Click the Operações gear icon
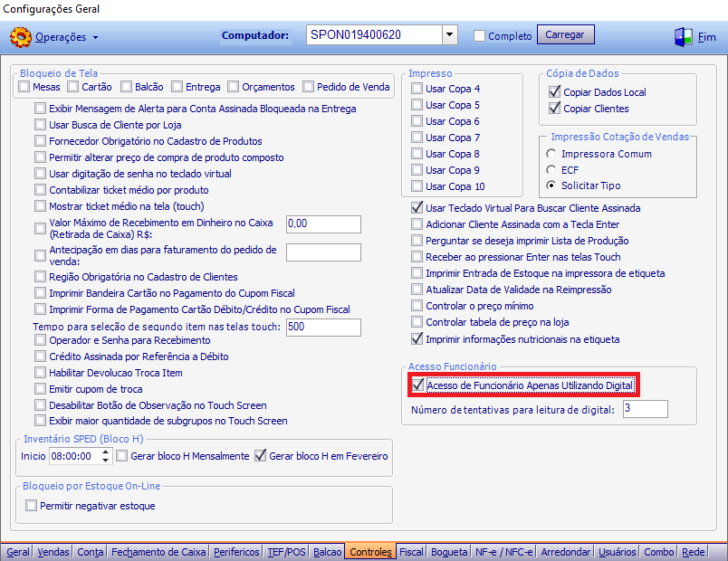728x561 pixels. [21, 37]
